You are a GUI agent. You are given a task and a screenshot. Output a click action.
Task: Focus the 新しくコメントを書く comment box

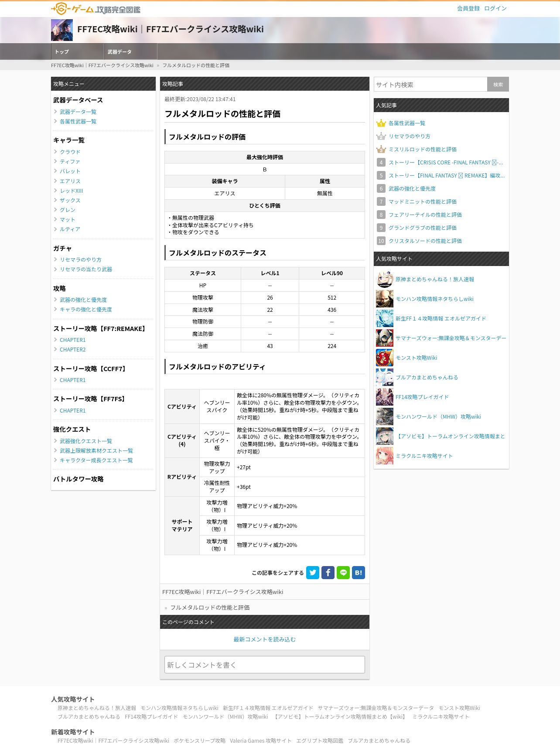coord(265,665)
